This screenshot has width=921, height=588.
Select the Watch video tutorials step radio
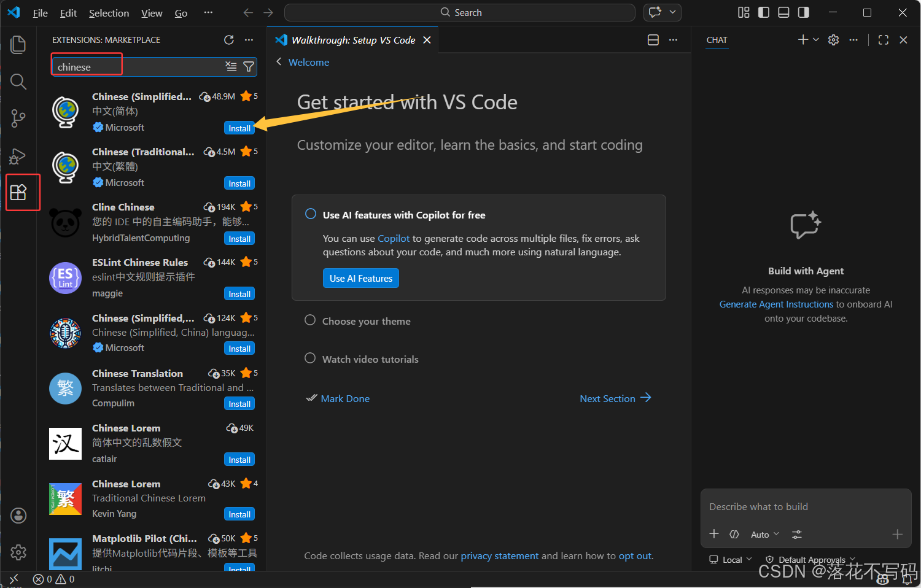311,358
